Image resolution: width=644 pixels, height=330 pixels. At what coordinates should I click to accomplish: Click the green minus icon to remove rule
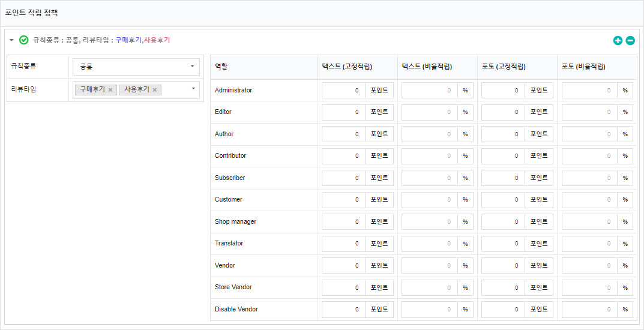630,40
